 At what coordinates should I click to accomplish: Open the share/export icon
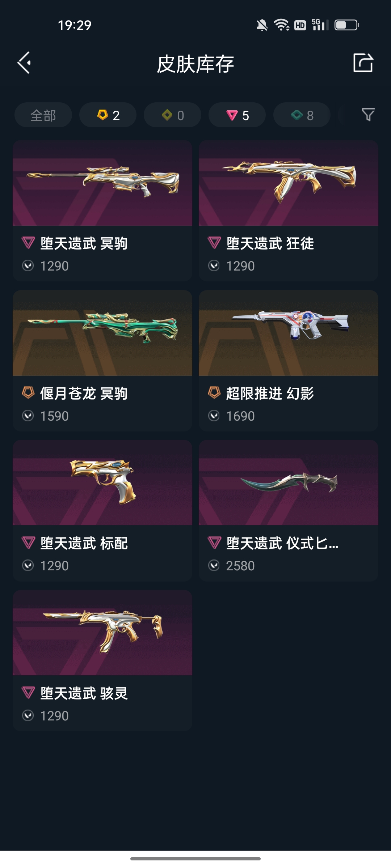click(363, 63)
